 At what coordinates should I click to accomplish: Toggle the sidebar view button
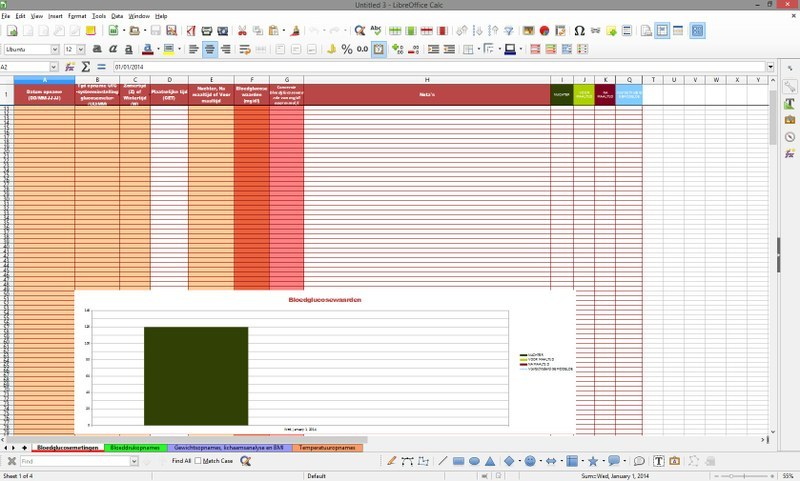tap(697, 31)
